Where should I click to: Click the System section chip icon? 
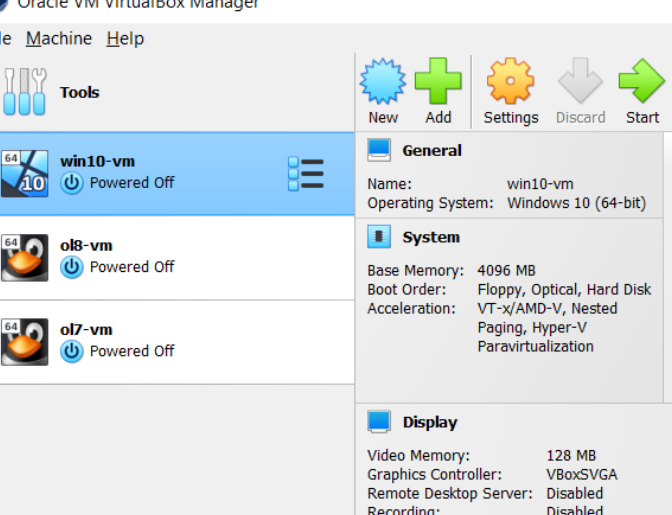point(379,237)
